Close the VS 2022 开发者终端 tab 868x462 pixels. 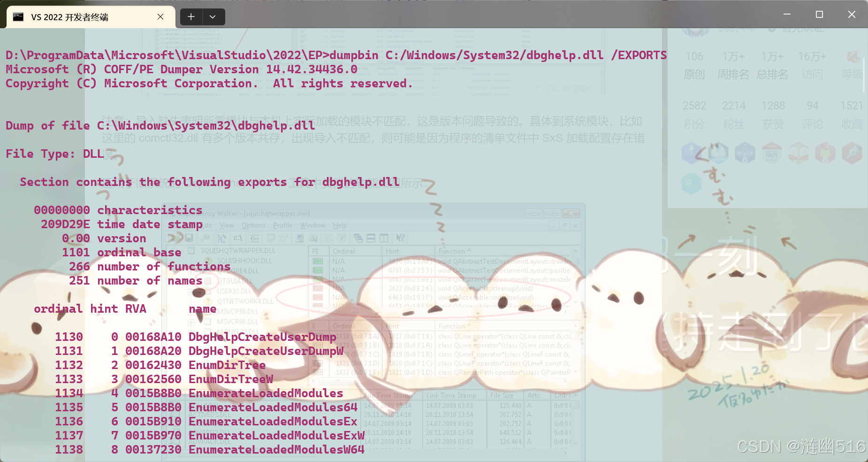coord(160,17)
